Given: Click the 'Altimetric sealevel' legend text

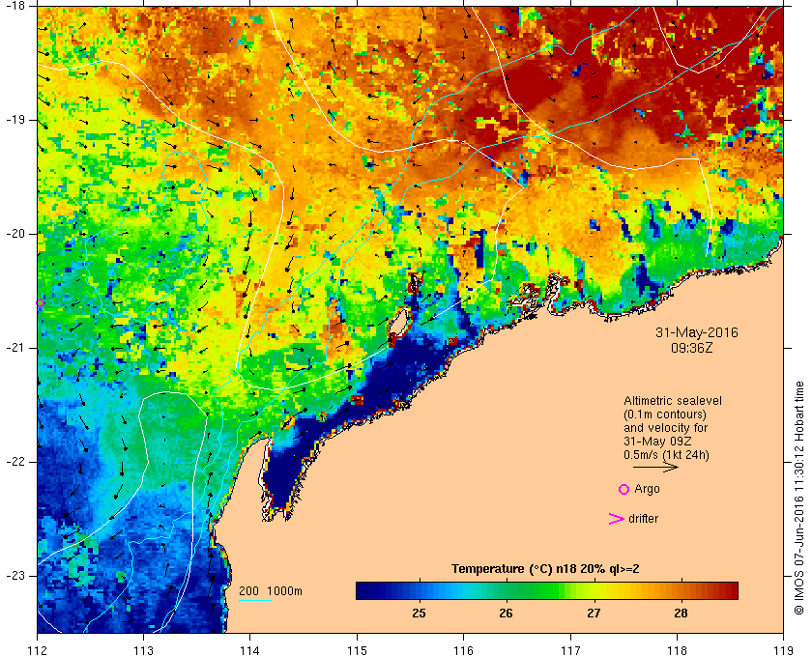Looking at the screenshot, I should [x=673, y=401].
